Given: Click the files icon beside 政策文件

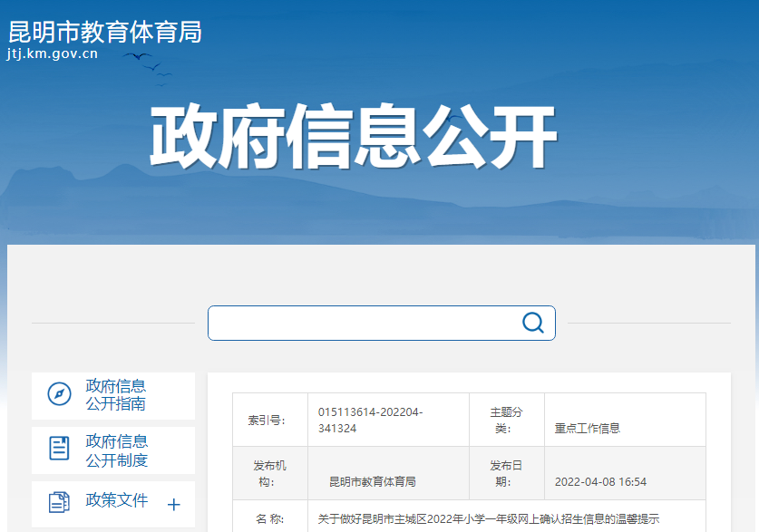Looking at the screenshot, I should coord(59,503).
